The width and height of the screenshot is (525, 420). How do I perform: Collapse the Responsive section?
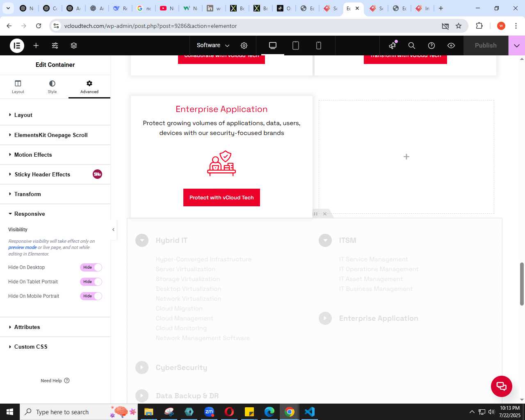pyautogui.click(x=55, y=214)
